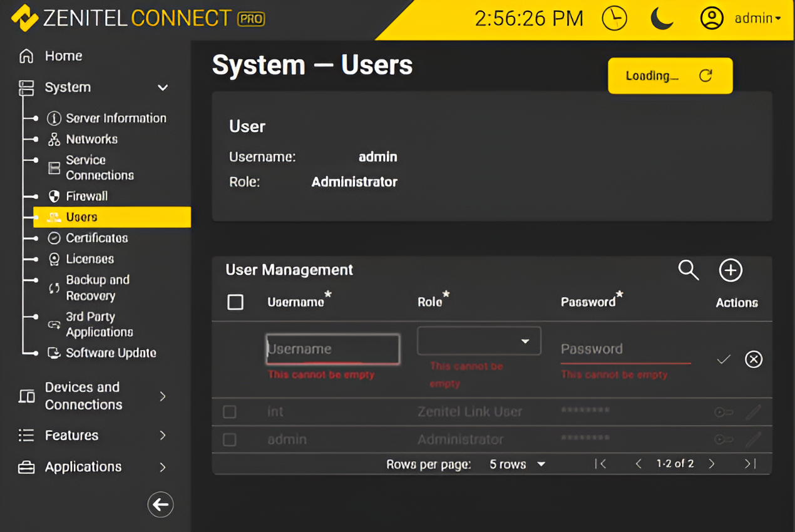Click the Loading refresh button
795x532 pixels.
[x=670, y=76]
